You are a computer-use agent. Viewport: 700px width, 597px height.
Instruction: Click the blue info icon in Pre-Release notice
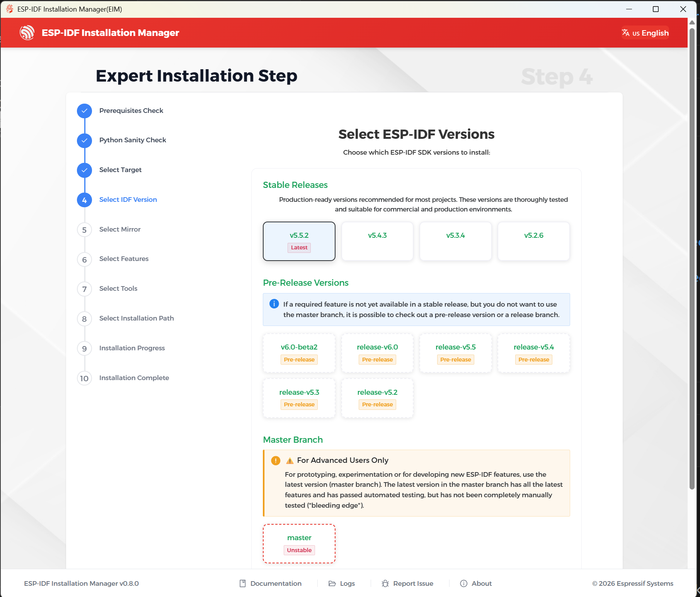pyautogui.click(x=274, y=304)
